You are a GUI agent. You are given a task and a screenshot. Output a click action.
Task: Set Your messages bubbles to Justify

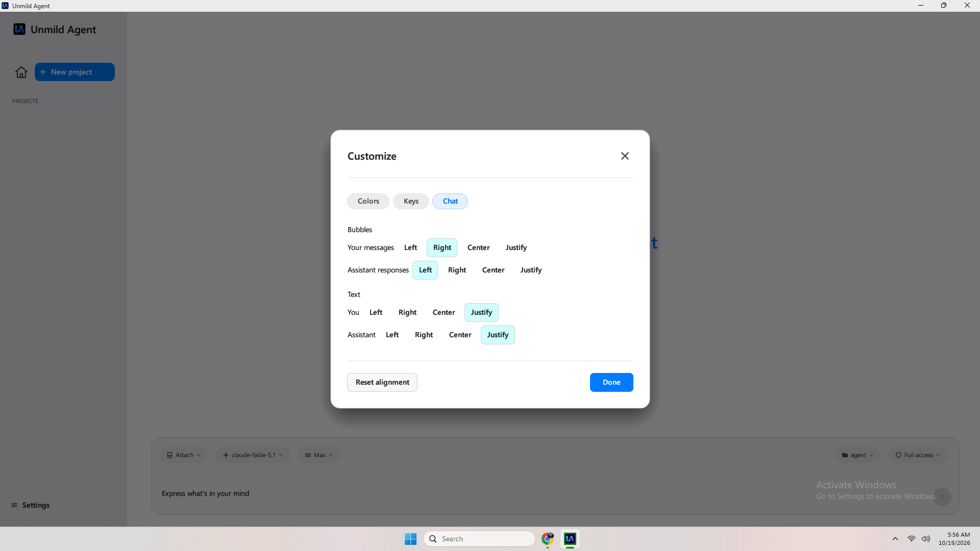pos(516,247)
